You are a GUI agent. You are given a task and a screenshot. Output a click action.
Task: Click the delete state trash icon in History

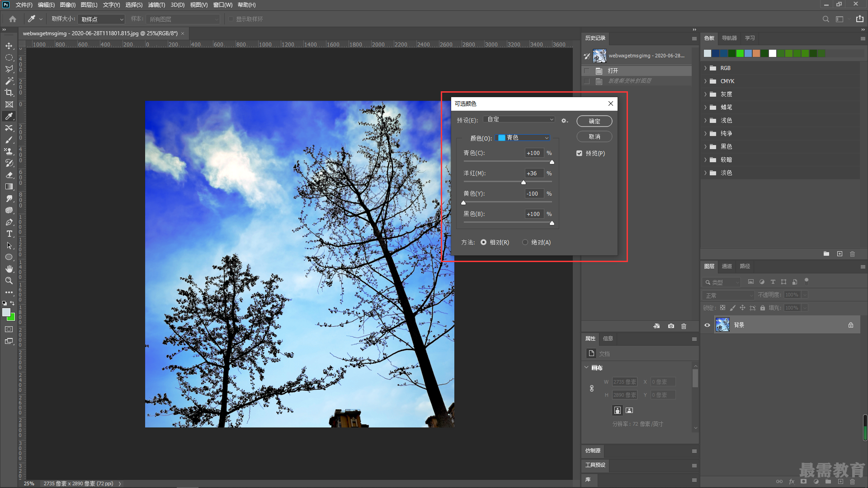[684, 326]
